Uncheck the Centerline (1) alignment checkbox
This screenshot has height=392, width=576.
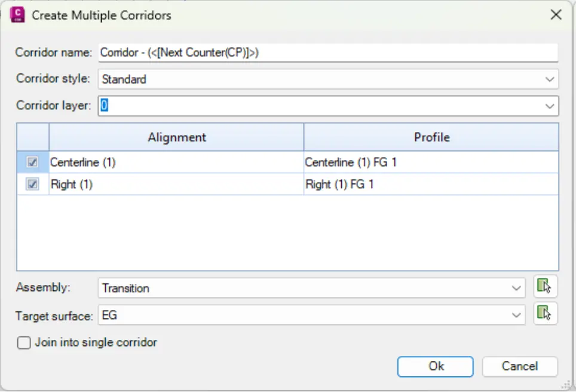[x=33, y=162]
